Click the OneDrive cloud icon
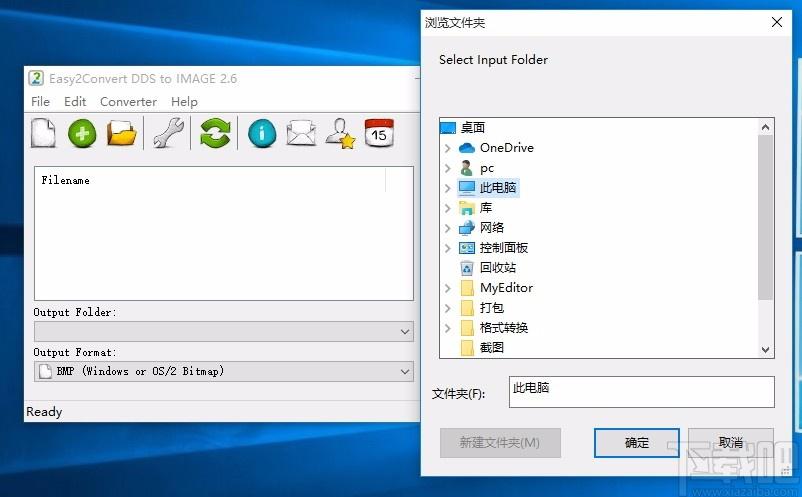This screenshot has width=802, height=497. [466, 148]
